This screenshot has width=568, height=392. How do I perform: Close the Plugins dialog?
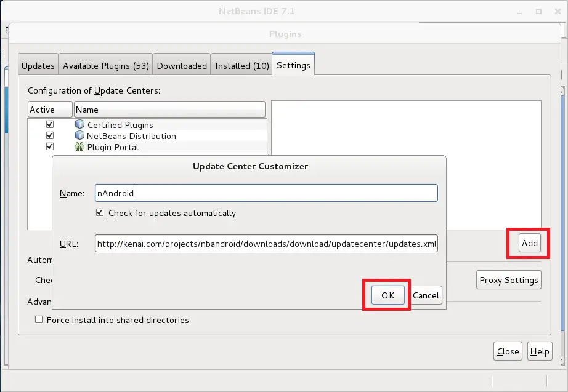coord(508,351)
